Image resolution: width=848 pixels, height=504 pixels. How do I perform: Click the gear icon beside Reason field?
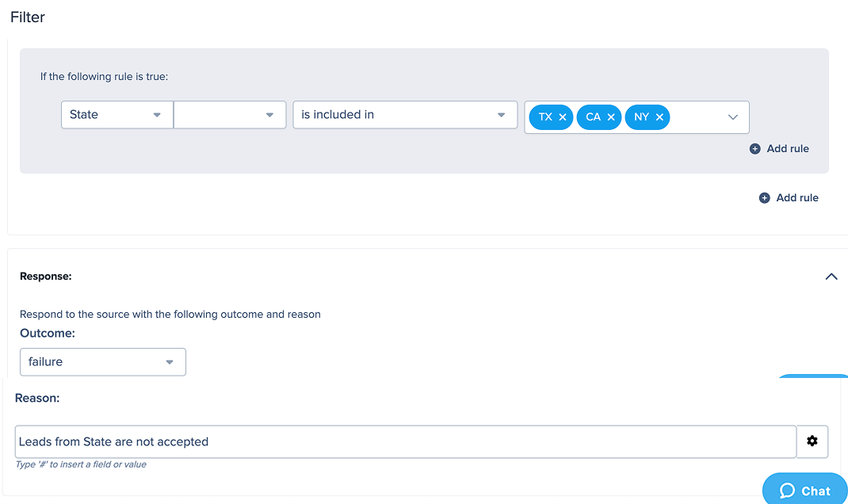click(x=812, y=441)
